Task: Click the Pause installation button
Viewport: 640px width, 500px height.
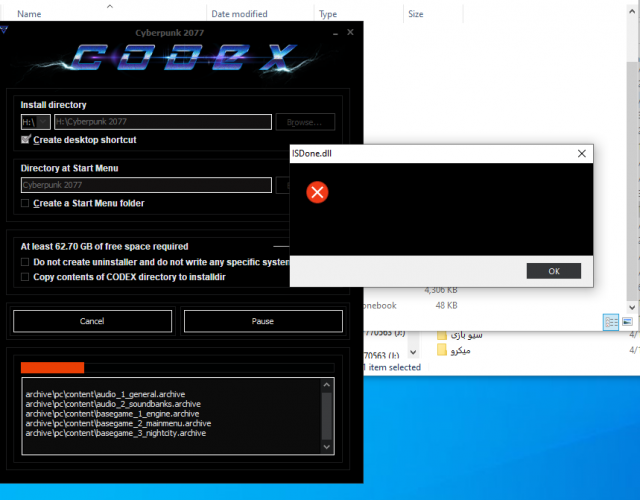Action: 263,321
